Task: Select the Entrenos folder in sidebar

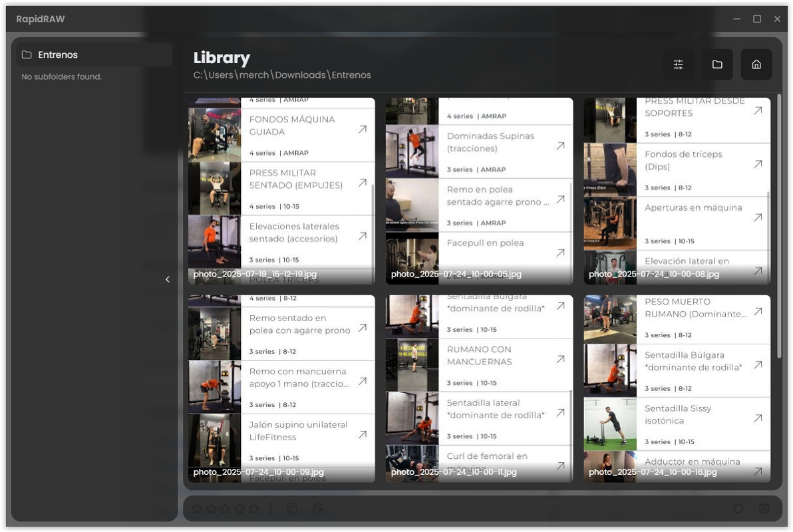Action: point(94,55)
